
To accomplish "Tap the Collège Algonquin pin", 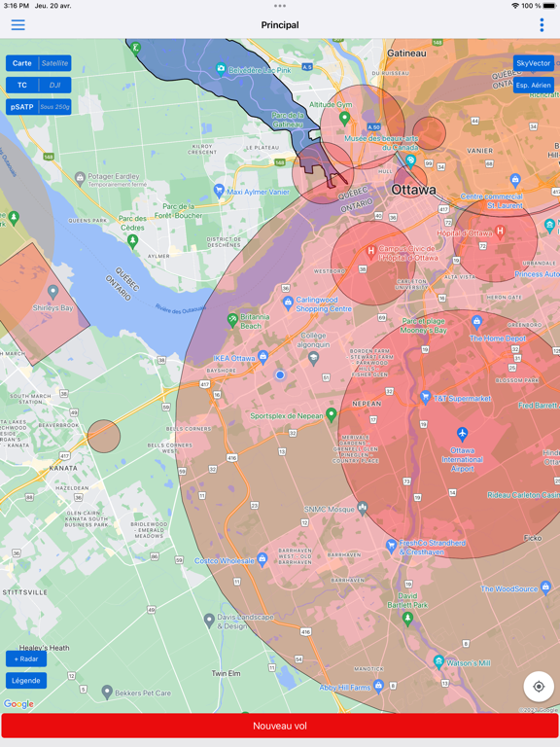I will tap(313, 358).
